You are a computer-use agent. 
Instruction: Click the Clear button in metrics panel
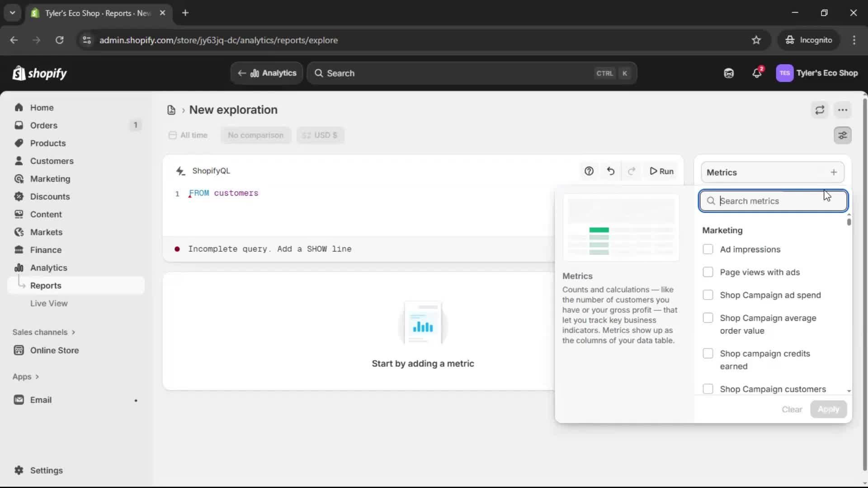tap(792, 409)
